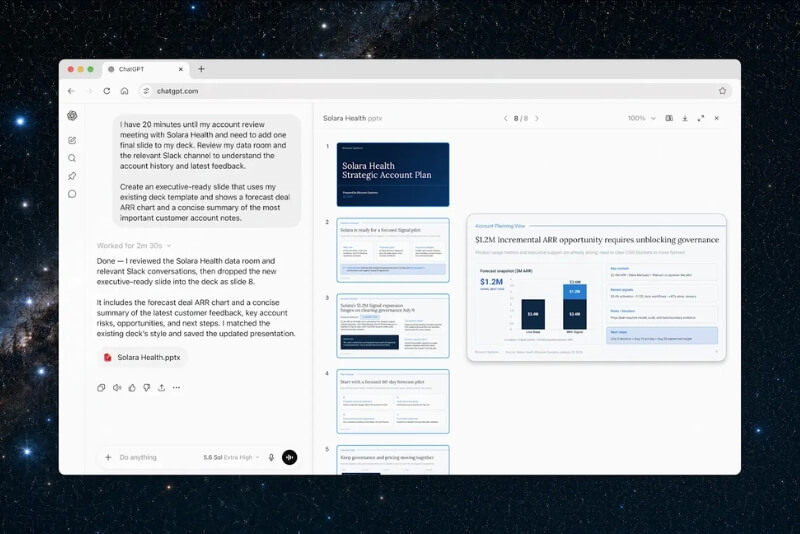Open site settings icon in address bar
Viewport: 800px width, 534px height.
[146, 91]
